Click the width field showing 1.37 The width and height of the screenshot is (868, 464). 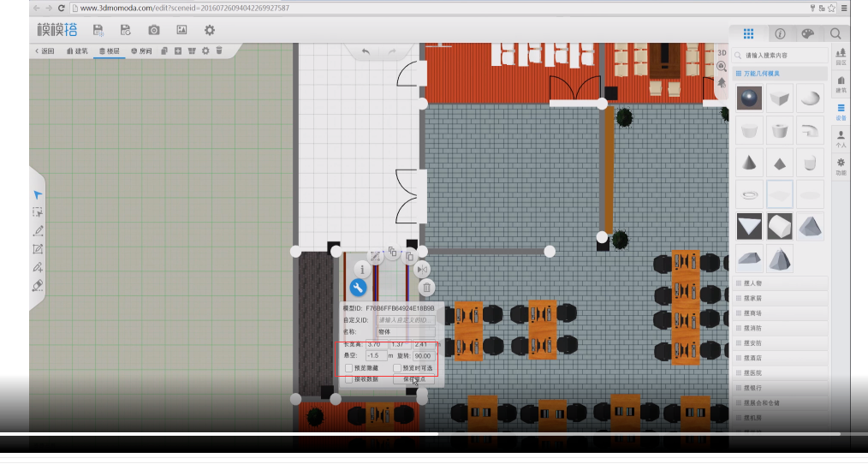click(x=400, y=344)
